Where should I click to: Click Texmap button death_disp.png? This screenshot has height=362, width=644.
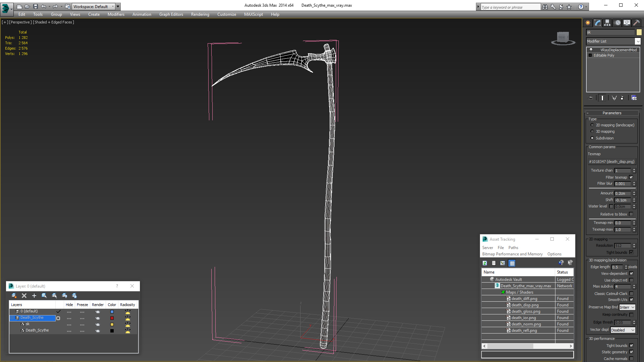click(612, 162)
